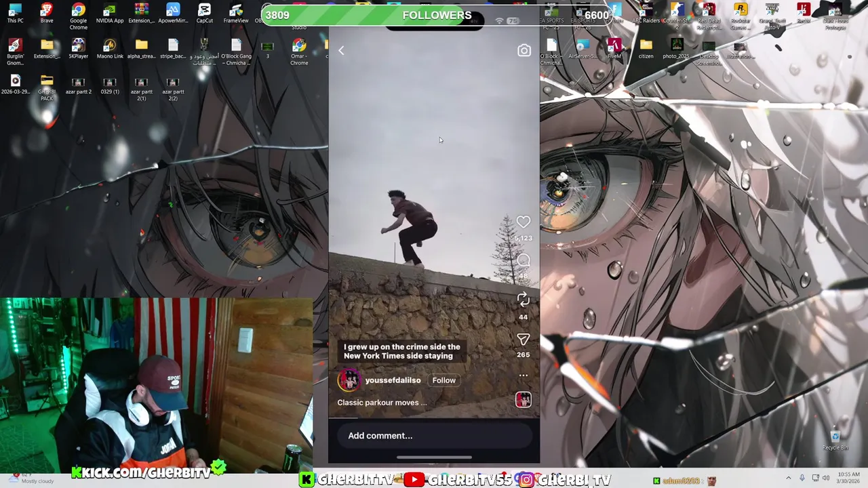Open Maono Link shortcut
The height and width of the screenshot is (488, 868).
point(110,49)
